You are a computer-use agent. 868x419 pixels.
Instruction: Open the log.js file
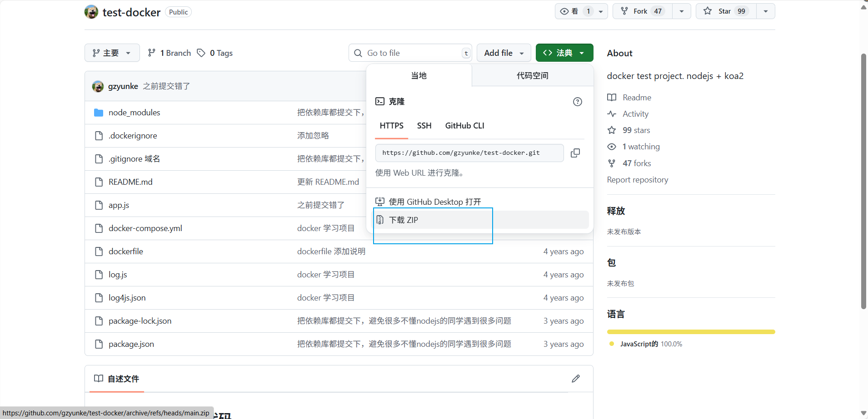click(118, 275)
